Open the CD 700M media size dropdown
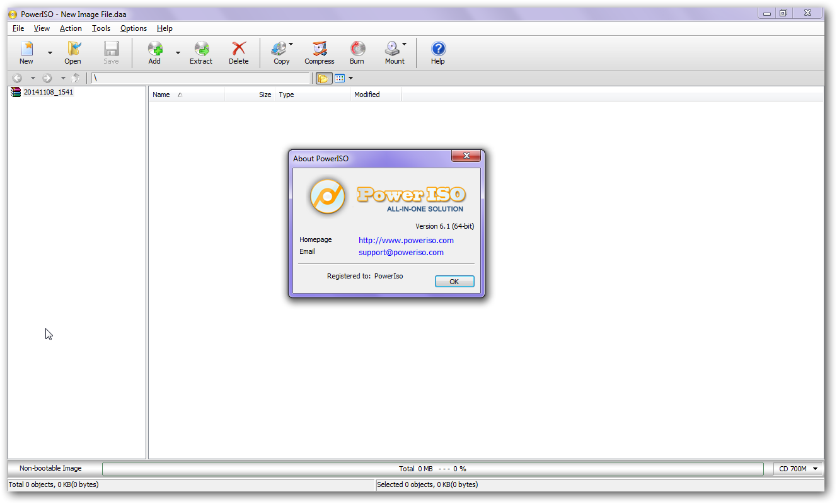This screenshot has height=504, width=837. point(799,469)
